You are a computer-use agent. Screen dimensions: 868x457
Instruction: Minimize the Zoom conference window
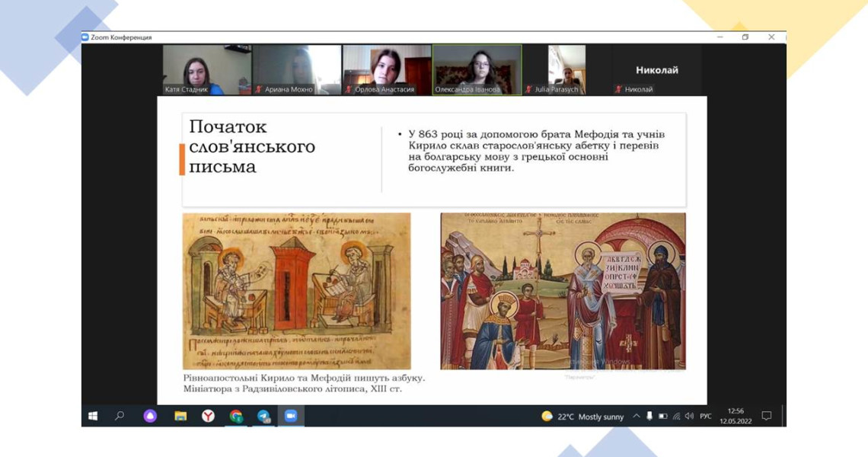[x=720, y=37]
